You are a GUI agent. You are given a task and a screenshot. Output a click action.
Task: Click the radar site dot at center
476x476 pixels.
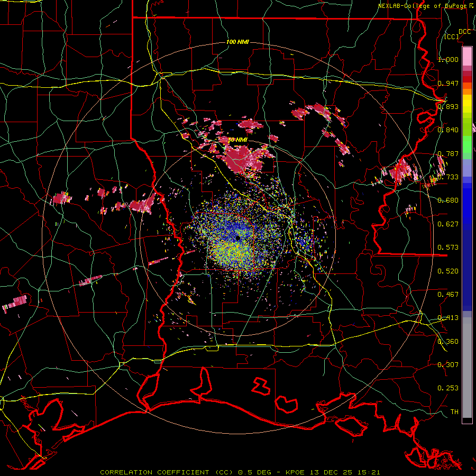coord(237,239)
